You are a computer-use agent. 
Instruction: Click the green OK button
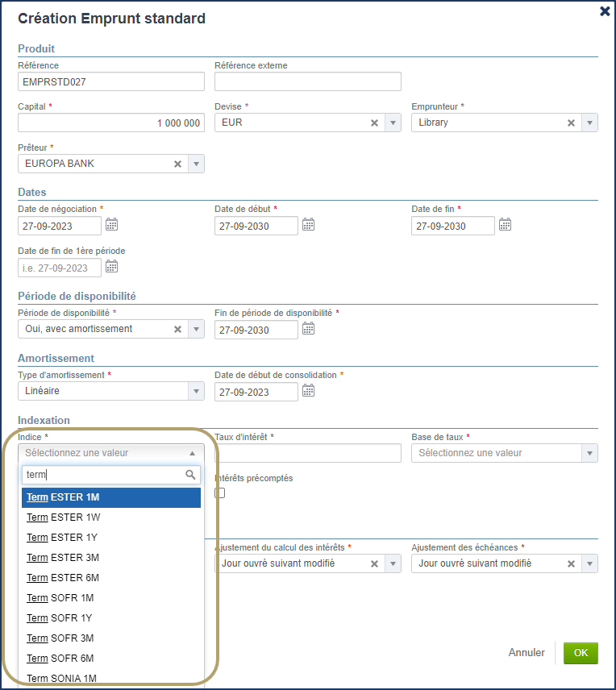(x=581, y=653)
